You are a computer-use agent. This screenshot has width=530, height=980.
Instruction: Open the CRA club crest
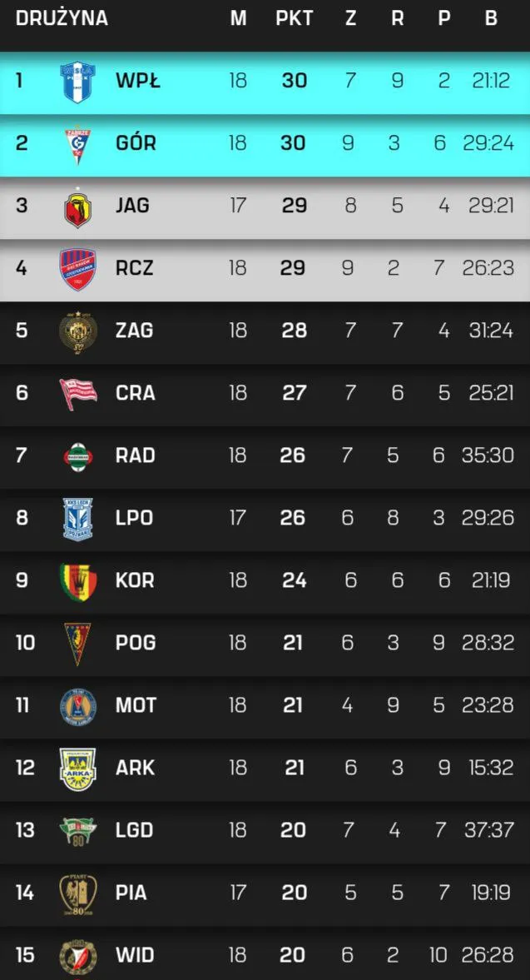[x=78, y=393]
